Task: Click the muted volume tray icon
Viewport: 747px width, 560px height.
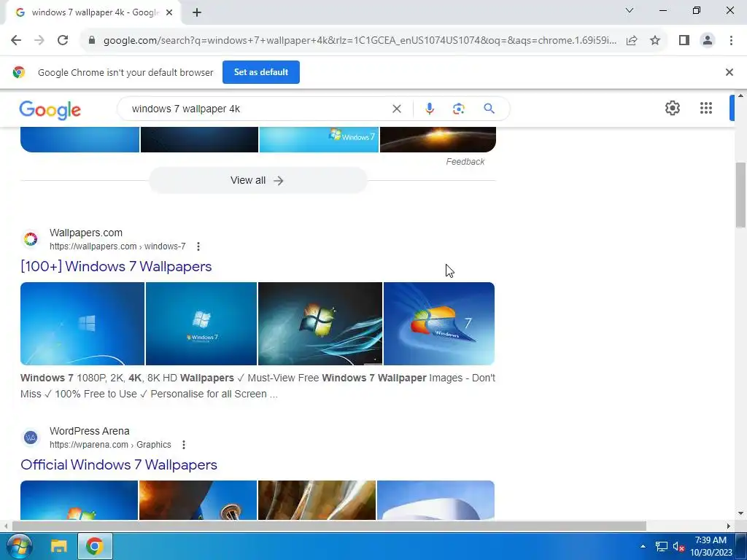Action: pos(678,546)
